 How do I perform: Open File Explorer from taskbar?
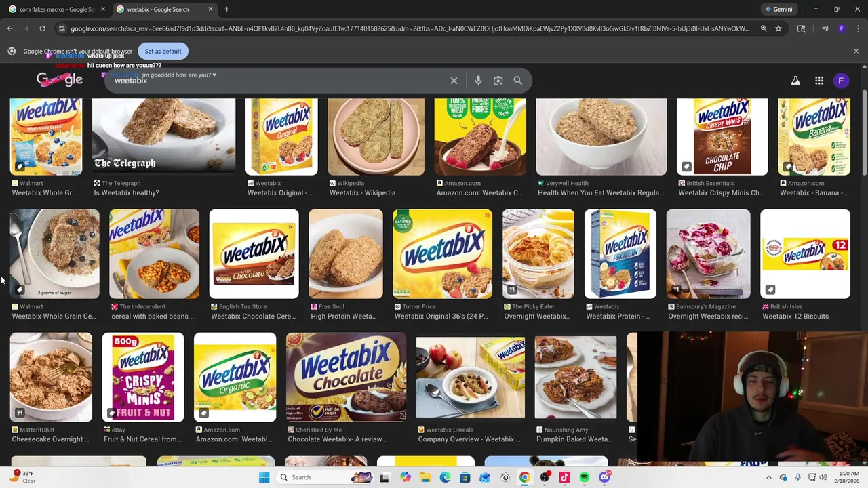(425, 477)
